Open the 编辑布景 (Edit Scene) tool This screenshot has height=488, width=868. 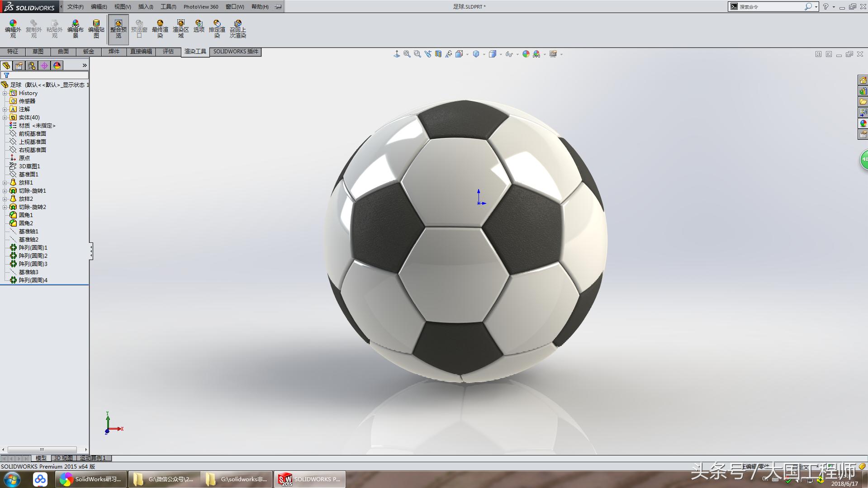[75, 28]
